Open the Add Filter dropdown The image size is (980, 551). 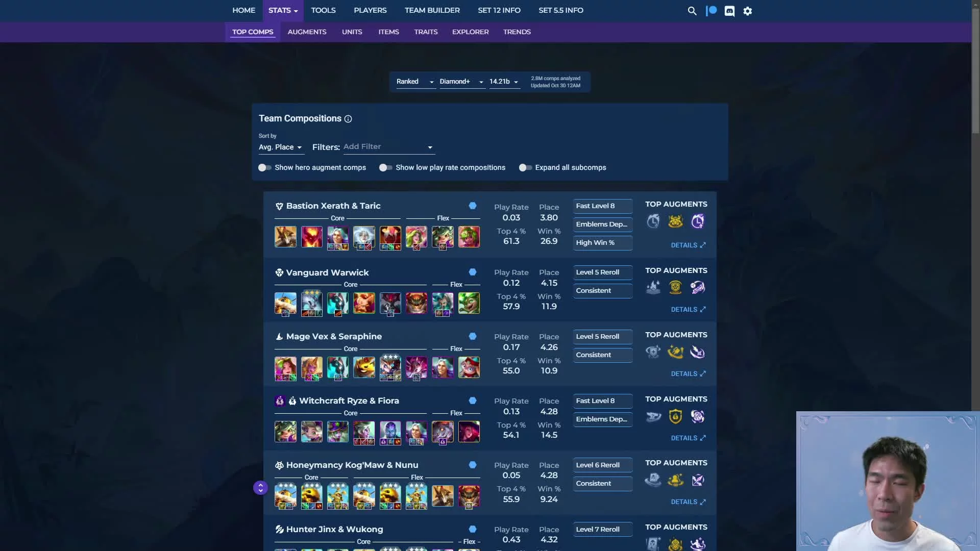point(388,147)
